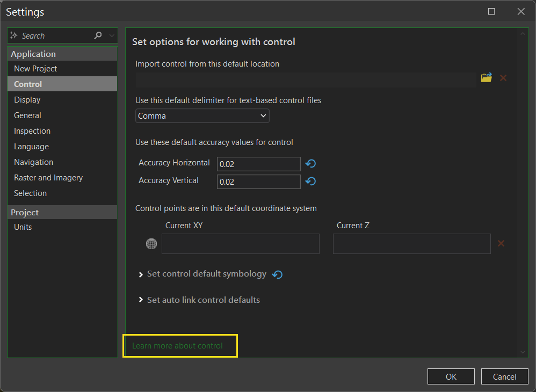Open the search options dropdown arrow
536x392 pixels.
[112, 35]
